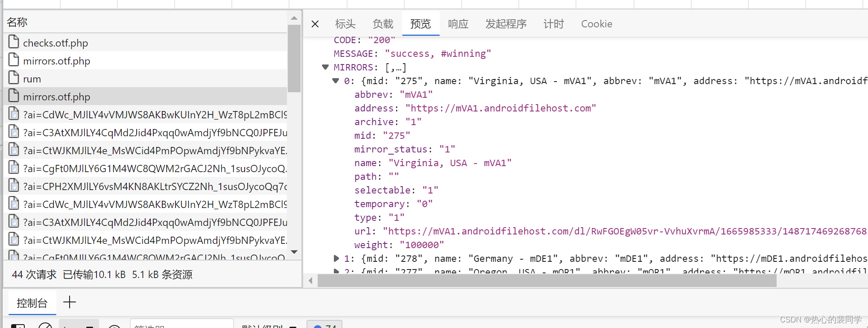Collapse the MIRRORS array node

coord(325,67)
